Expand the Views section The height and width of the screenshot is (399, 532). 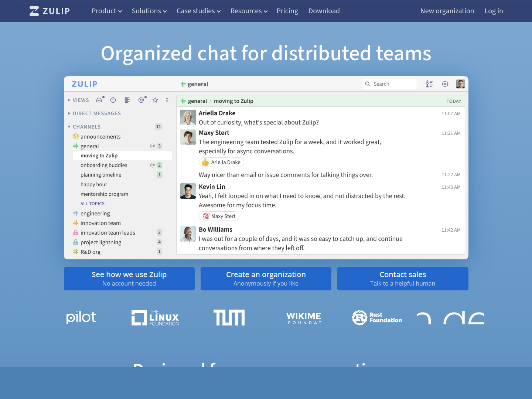click(x=69, y=100)
